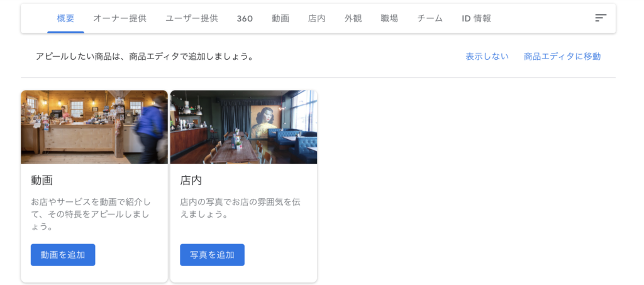Open the 店内 tab
This screenshot has width=644, height=285.
point(317,18)
